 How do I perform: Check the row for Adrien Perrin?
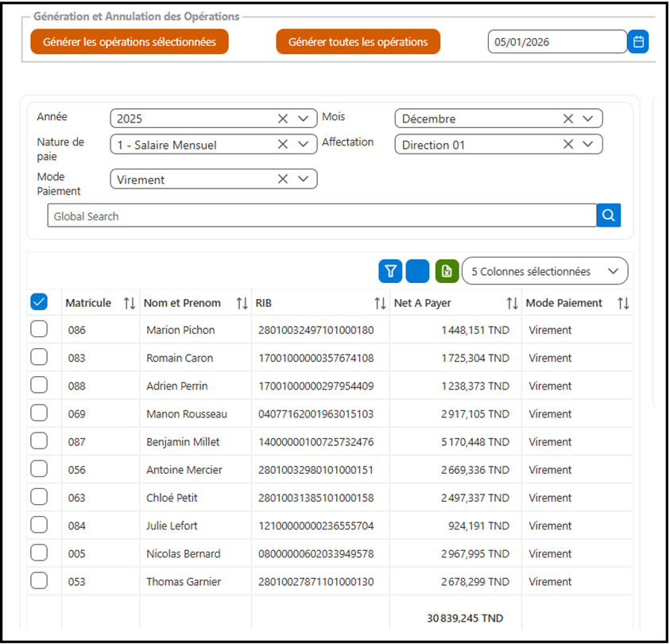39,385
